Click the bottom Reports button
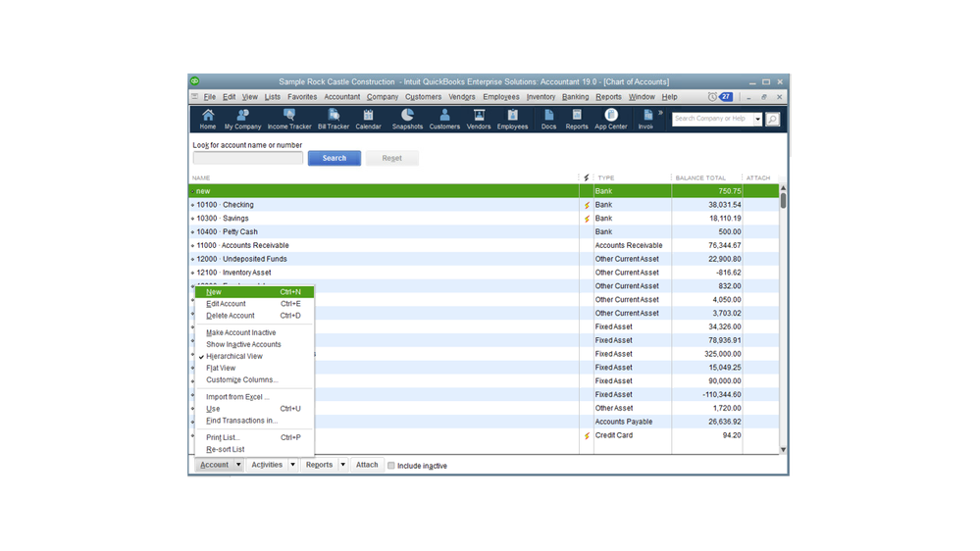This screenshot has height=551, width=980. (x=320, y=465)
